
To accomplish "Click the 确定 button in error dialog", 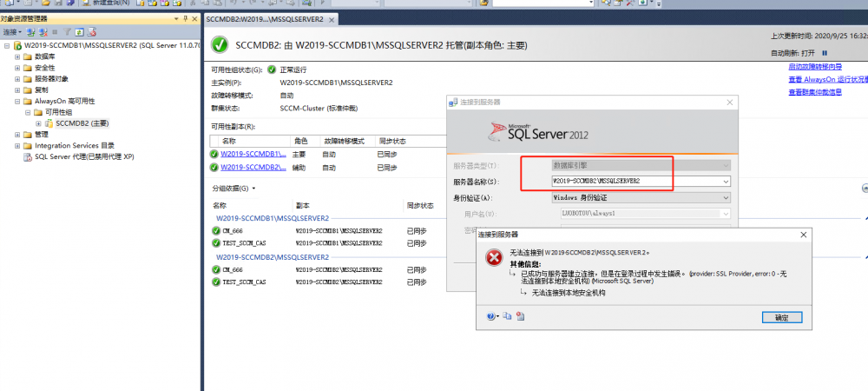I will pyautogui.click(x=782, y=318).
